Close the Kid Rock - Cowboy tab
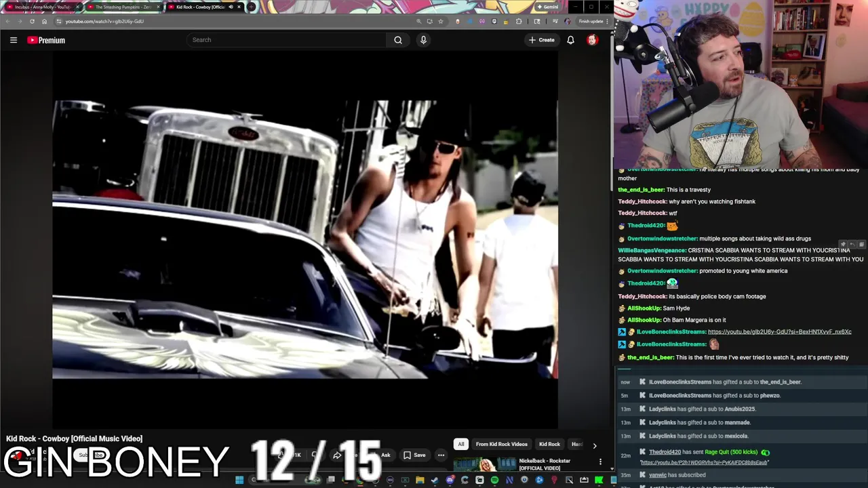Image resolution: width=868 pixels, height=488 pixels. tap(239, 7)
